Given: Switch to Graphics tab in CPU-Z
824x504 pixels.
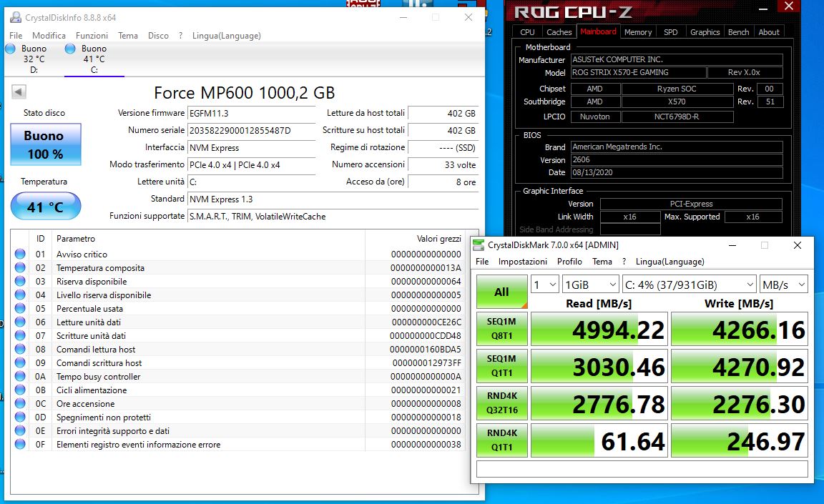Looking at the screenshot, I should pyautogui.click(x=705, y=32).
